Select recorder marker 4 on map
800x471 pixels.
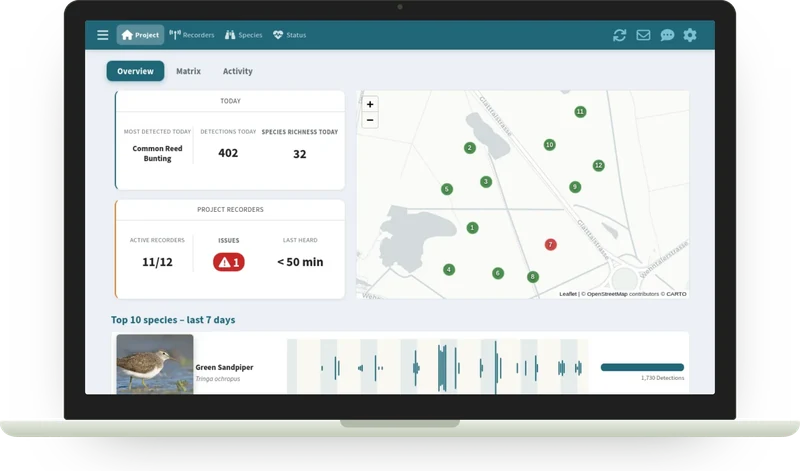click(449, 269)
